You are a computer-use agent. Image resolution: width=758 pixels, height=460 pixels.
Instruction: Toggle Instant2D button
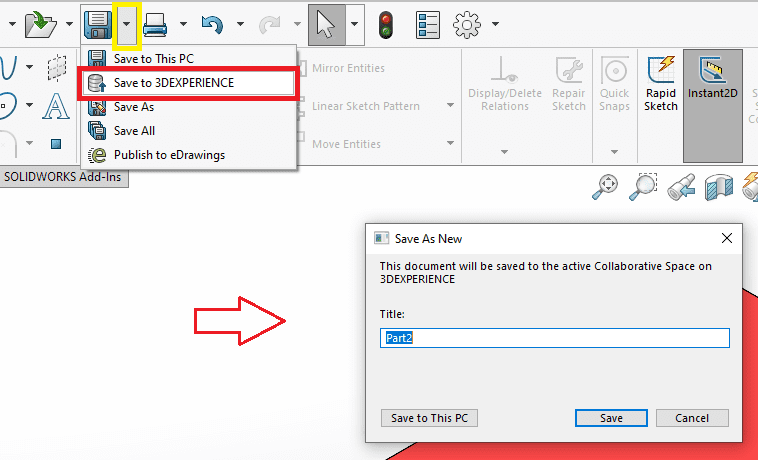coord(713,105)
